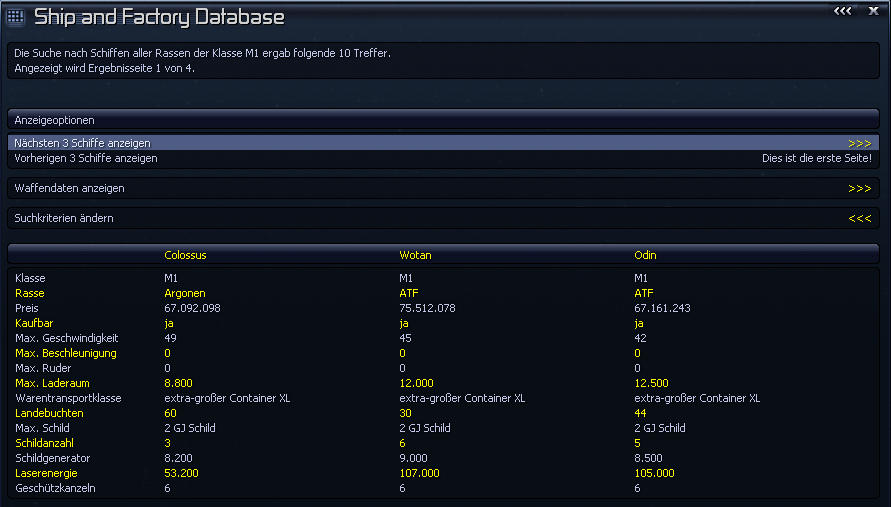This screenshot has width=891, height=507.
Task: Select Suchkriterien ändern
Action: tap(443, 218)
